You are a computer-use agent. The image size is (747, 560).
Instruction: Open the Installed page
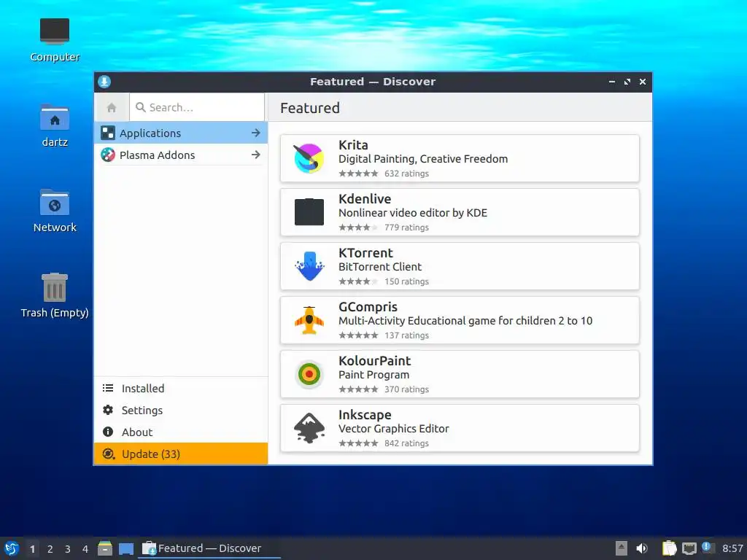click(x=181, y=388)
